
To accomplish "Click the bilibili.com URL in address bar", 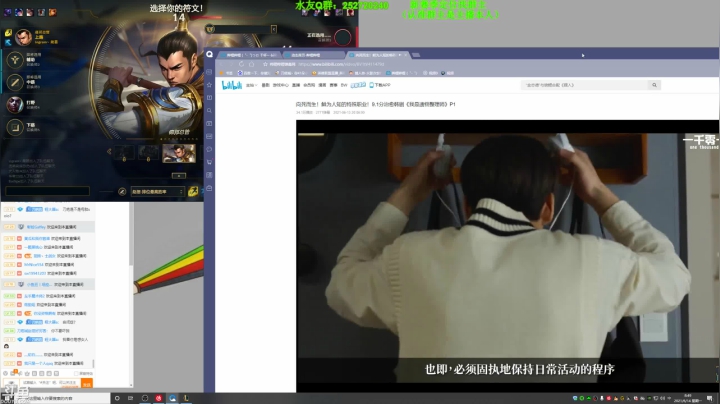I will click(341, 64).
